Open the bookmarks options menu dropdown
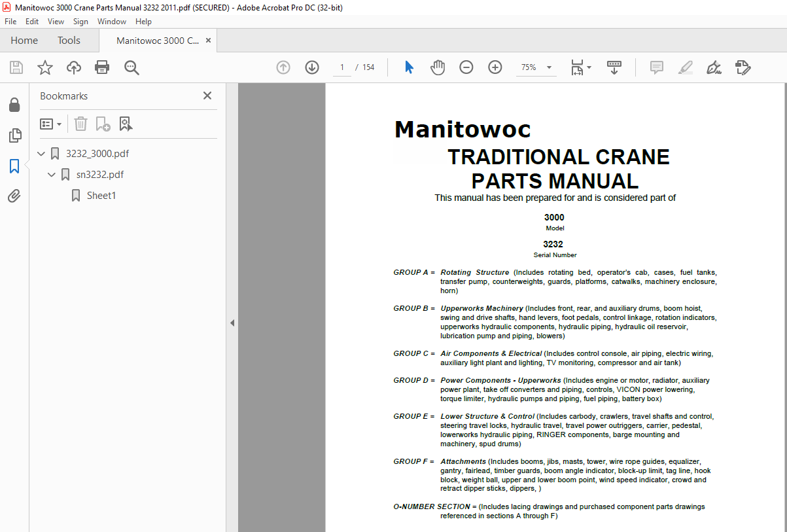The image size is (787, 532). coord(51,124)
